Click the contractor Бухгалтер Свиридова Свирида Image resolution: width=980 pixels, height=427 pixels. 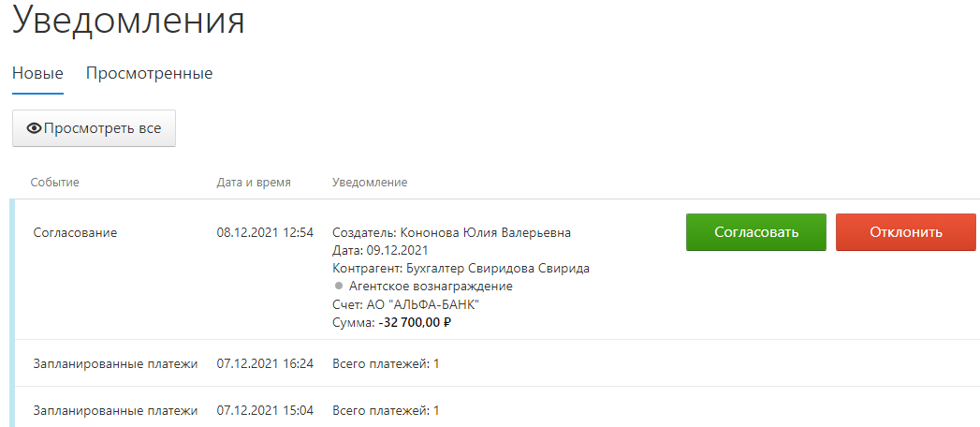(498, 269)
